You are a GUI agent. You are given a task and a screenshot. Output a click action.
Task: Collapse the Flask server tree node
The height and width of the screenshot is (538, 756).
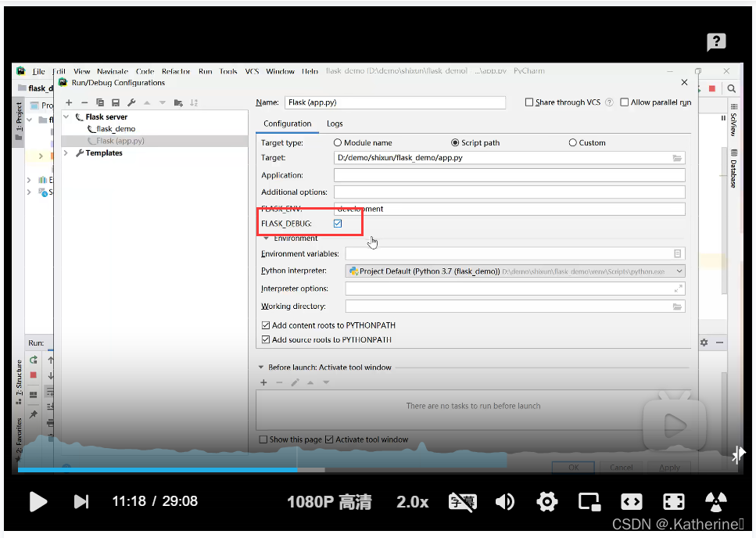(66, 117)
